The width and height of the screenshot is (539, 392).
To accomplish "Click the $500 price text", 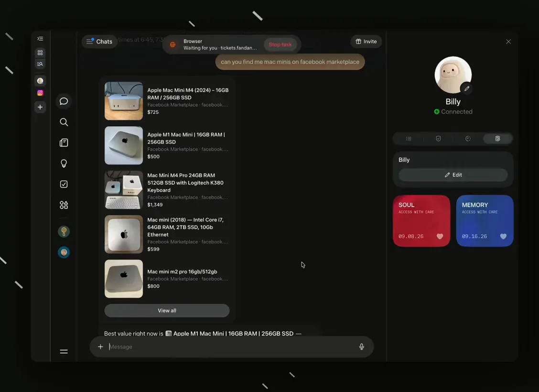I will [x=153, y=156].
